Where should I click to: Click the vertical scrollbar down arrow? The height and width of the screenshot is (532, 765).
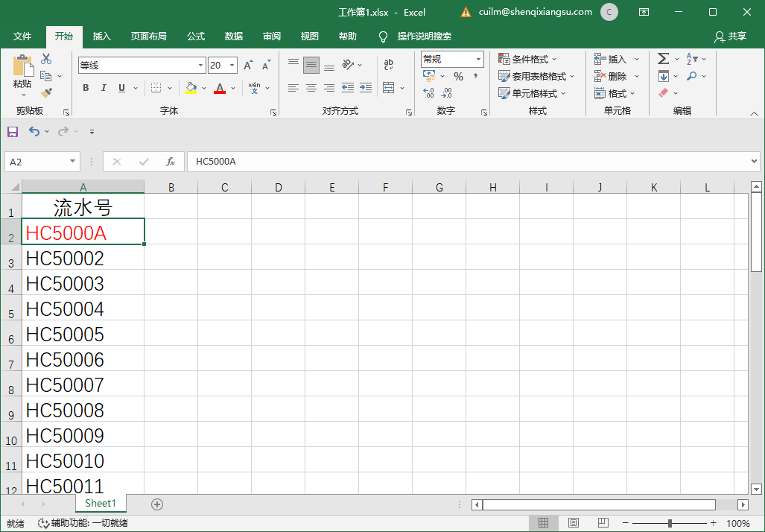[x=756, y=489]
